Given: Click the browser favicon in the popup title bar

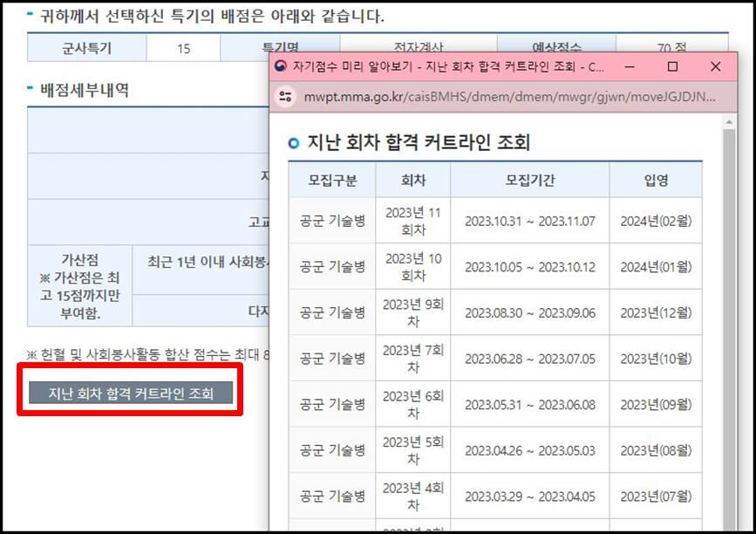Looking at the screenshot, I should (x=282, y=66).
